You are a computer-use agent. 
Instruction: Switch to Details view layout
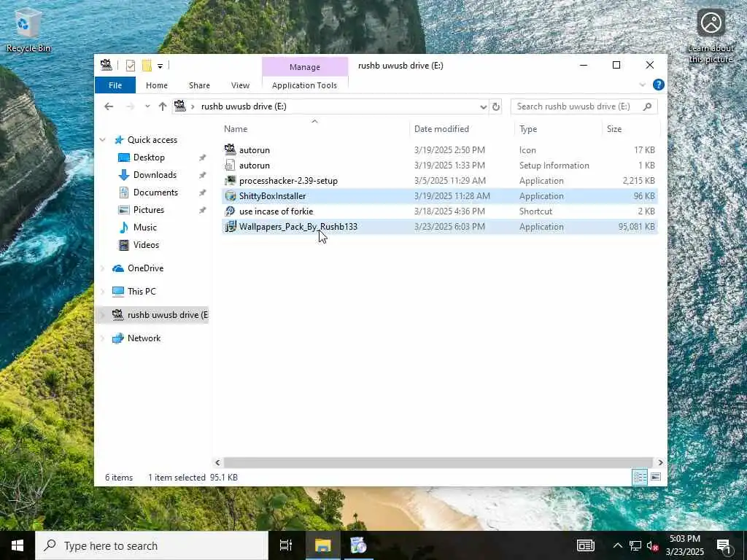click(640, 477)
